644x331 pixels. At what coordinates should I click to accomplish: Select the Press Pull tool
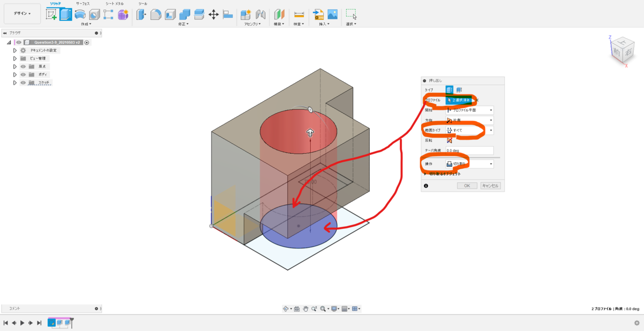click(142, 15)
